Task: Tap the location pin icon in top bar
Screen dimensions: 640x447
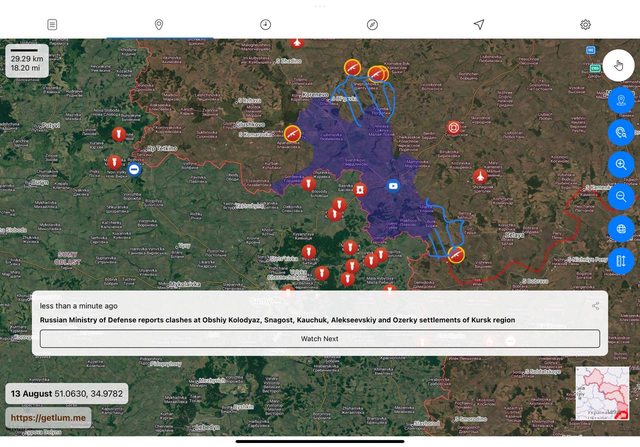Action: pyautogui.click(x=159, y=24)
